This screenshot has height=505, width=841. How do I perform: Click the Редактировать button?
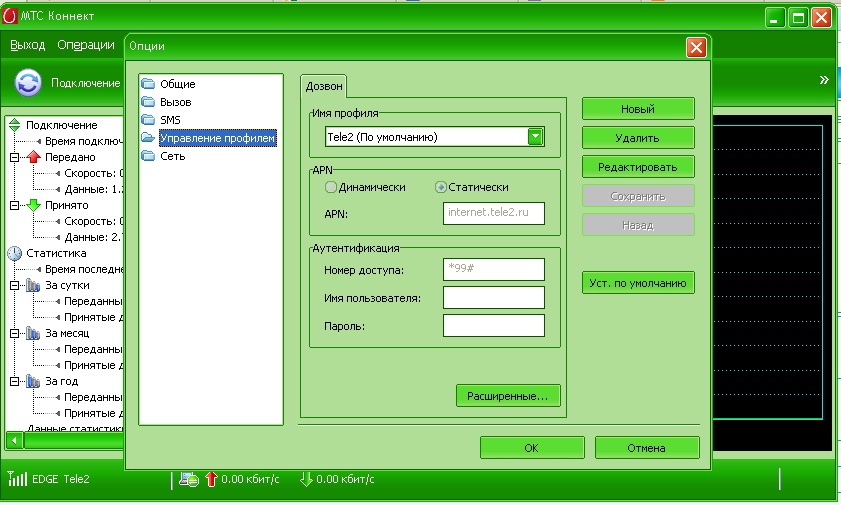[x=638, y=167]
